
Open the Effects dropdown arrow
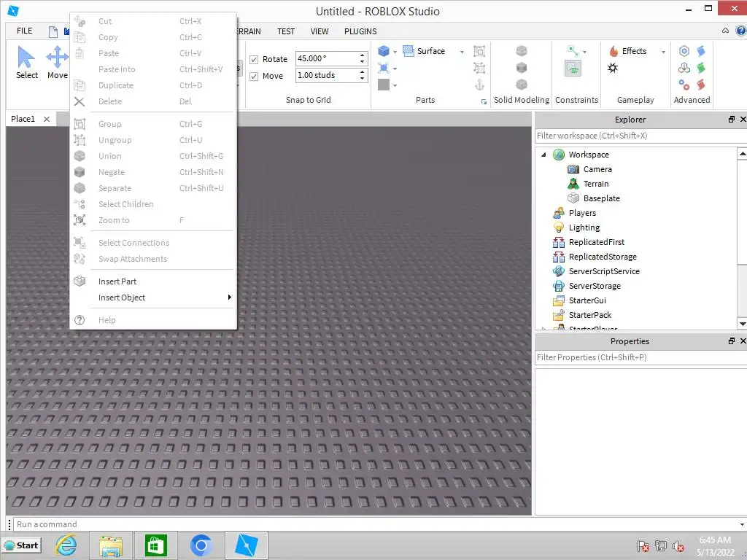[x=663, y=52]
